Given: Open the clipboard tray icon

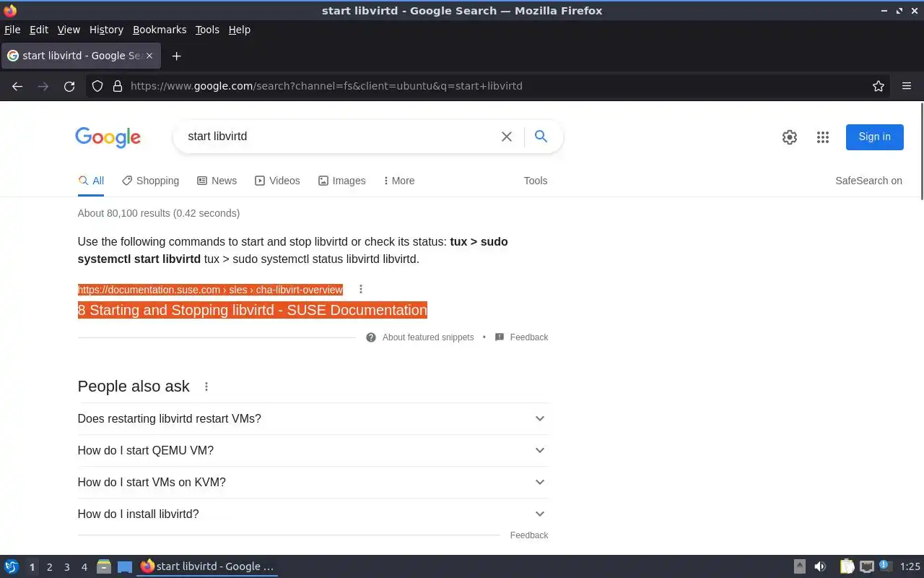Looking at the screenshot, I should [x=847, y=566].
